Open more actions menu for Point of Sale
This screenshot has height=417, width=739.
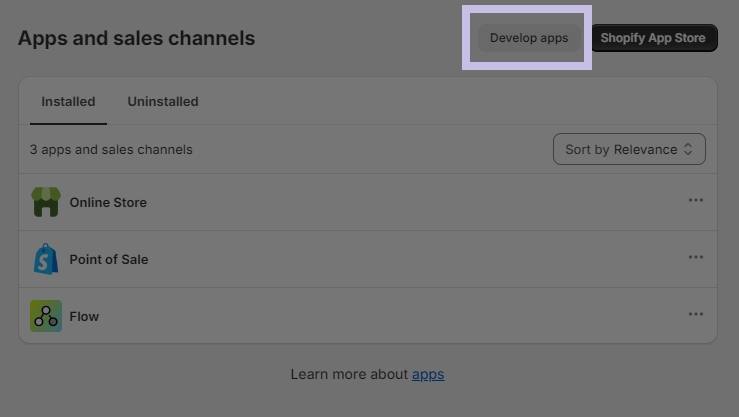695,258
